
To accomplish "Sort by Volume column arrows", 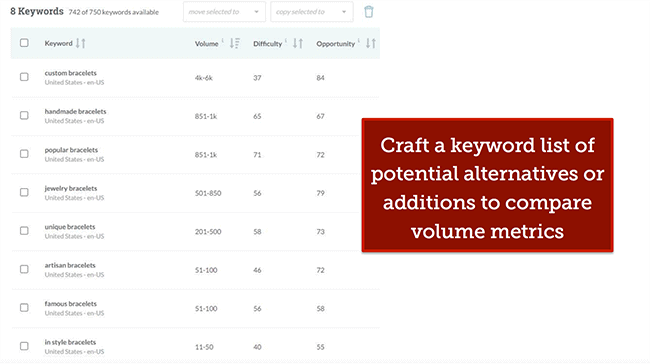I will click(235, 43).
